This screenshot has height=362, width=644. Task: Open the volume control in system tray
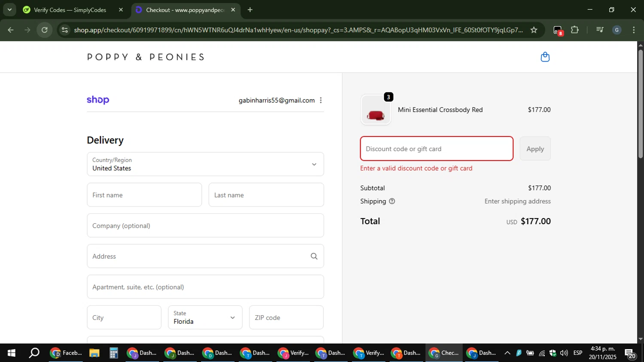564,353
